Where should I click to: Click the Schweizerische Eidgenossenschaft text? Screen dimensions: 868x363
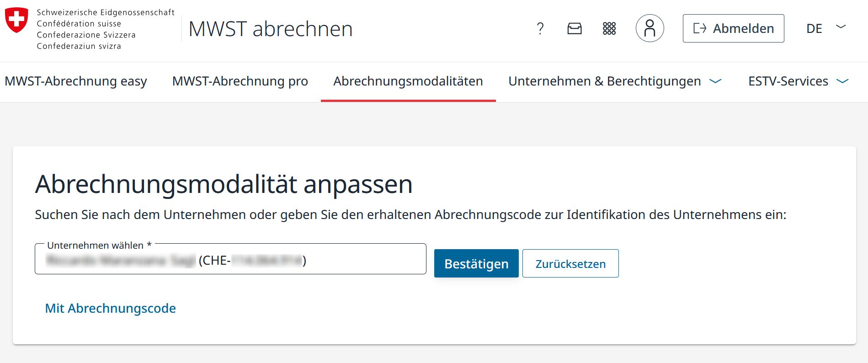pyautogui.click(x=106, y=12)
